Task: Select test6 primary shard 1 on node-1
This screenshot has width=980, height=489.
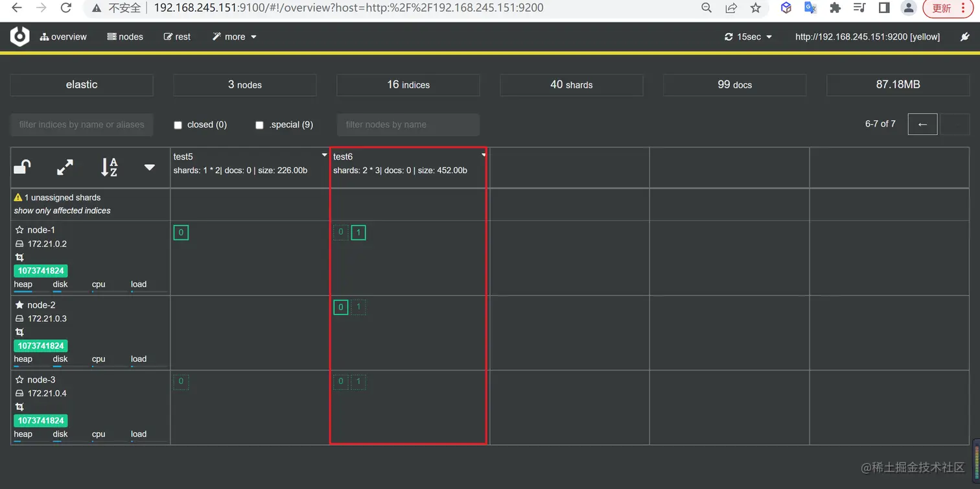Action: pyautogui.click(x=358, y=232)
